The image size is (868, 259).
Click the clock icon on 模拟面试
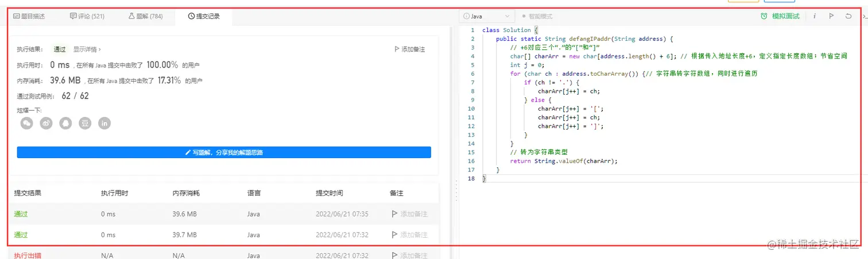pyautogui.click(x=764, y=16)
